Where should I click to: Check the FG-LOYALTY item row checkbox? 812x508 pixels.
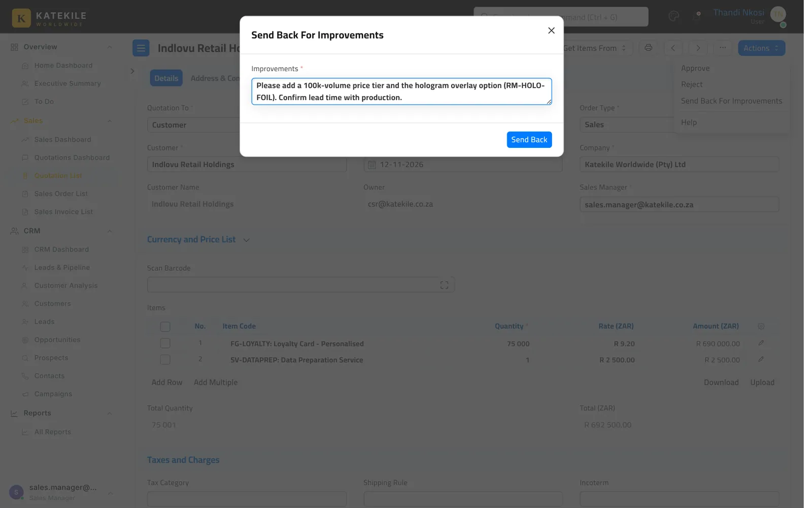coord(165,343)
